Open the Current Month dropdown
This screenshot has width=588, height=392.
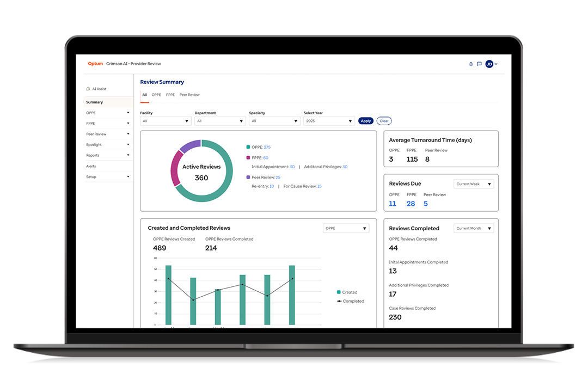point(474,228)
